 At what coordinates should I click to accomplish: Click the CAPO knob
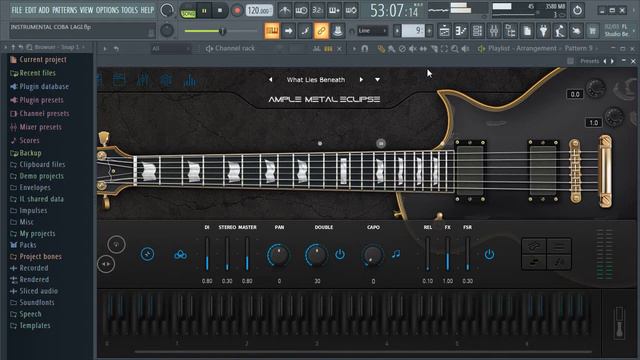click(x=373, y=255)
